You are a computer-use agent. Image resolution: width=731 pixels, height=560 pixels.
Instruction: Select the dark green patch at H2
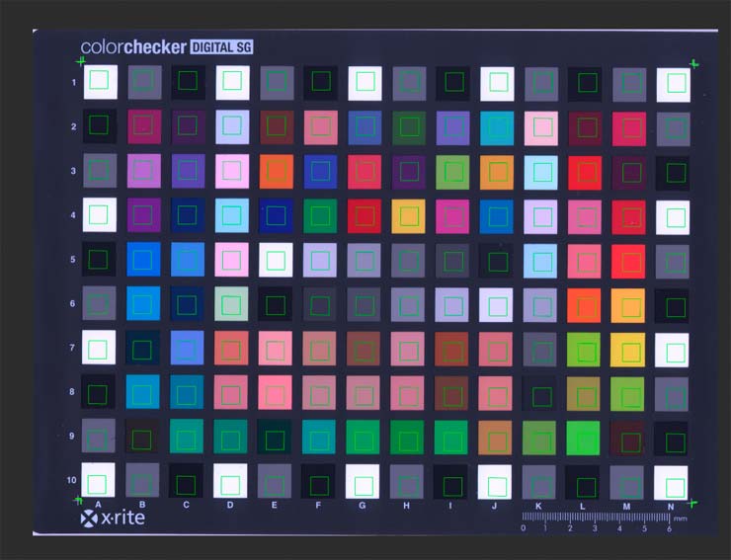[x=409, y=127]
